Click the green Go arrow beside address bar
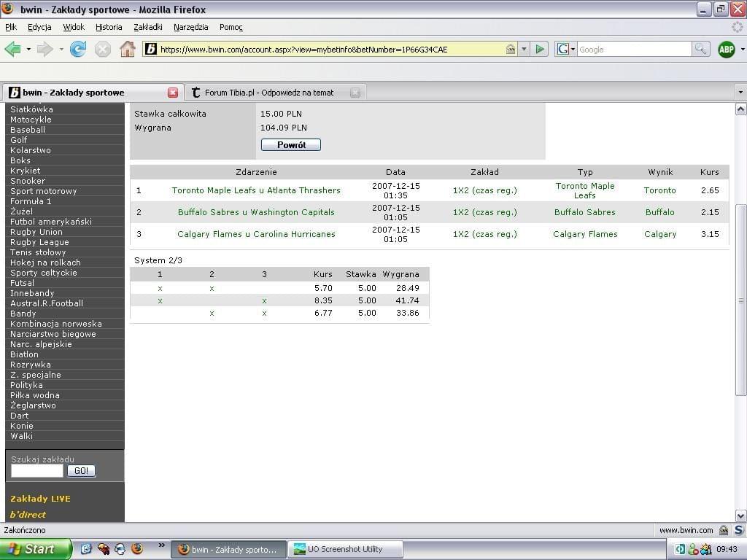 point(540,49)
